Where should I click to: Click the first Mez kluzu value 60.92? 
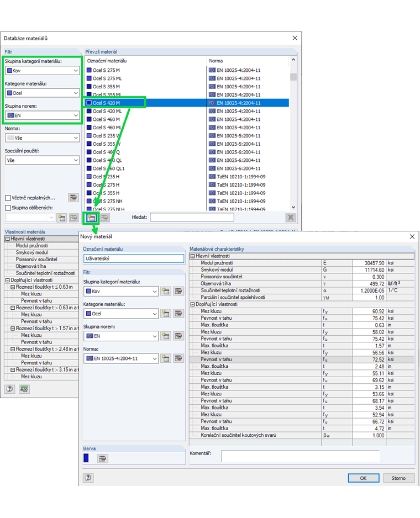pyautogui.click(x=369, y=311)
